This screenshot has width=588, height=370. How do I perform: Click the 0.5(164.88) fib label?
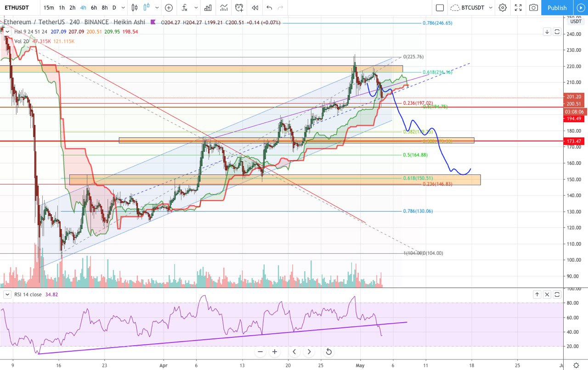coord(415,155)
